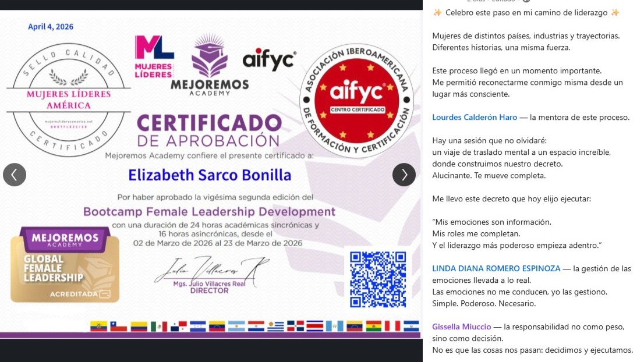Click the Mexico flag in flag row

(x=159, y=326)
